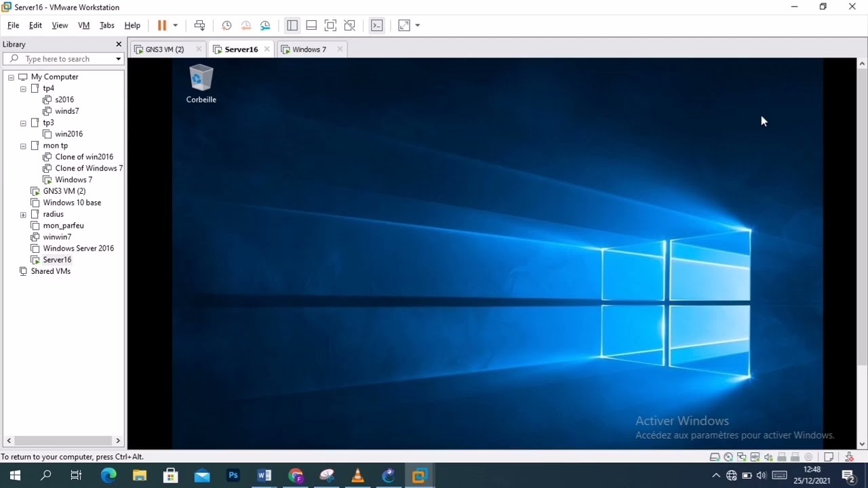This screenshot has height=488, width=868.
Task: Close the Library panel
Action: 119,44
